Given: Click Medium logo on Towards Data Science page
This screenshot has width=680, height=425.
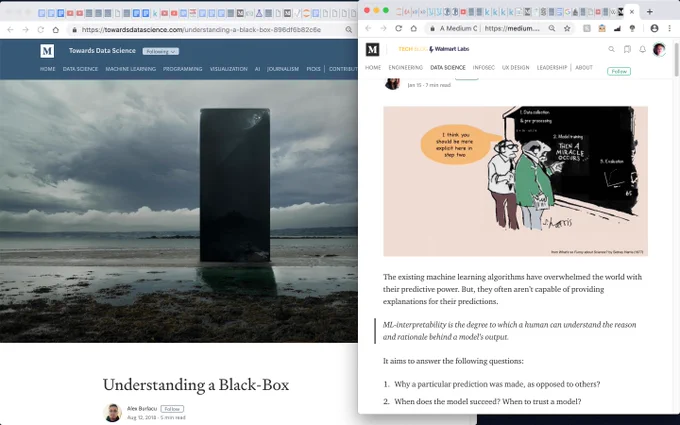Looking at the screenshot, I should pyautogui.click(x=47, y=51).
